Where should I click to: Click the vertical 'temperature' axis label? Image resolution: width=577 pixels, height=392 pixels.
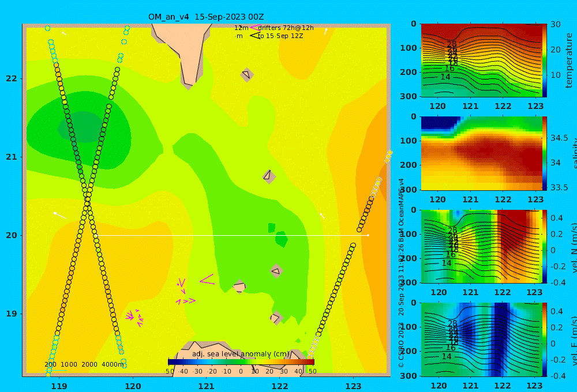(x=569, y=61)
